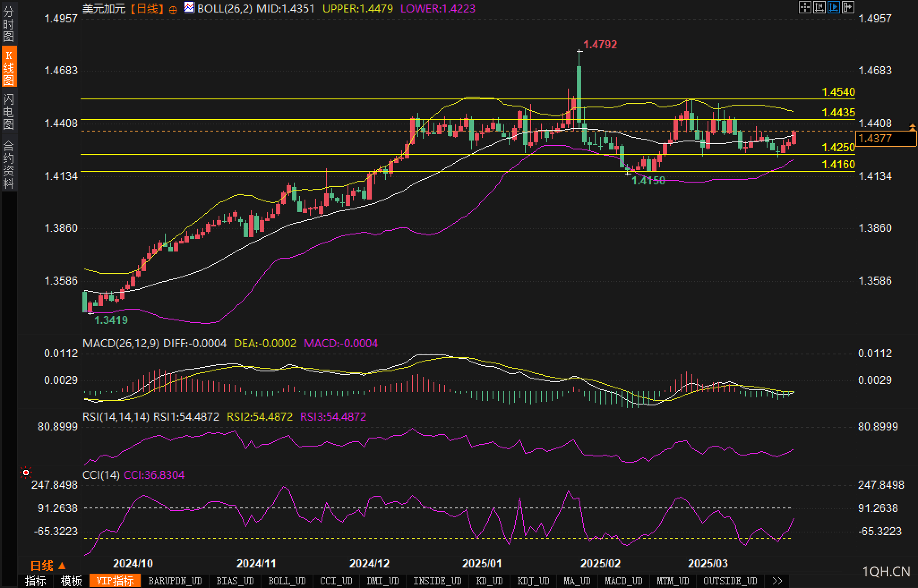
Task: Click the current price tag 1.4377
Action: [886, 139]
